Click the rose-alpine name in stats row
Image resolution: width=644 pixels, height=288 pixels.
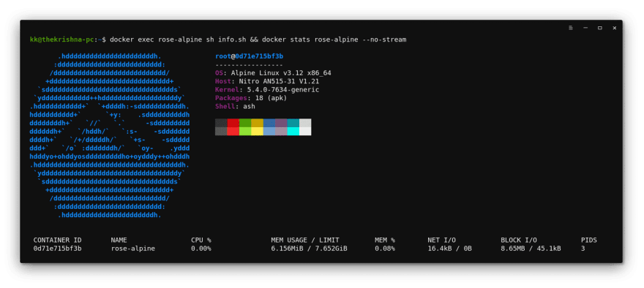tap(133, 249)
